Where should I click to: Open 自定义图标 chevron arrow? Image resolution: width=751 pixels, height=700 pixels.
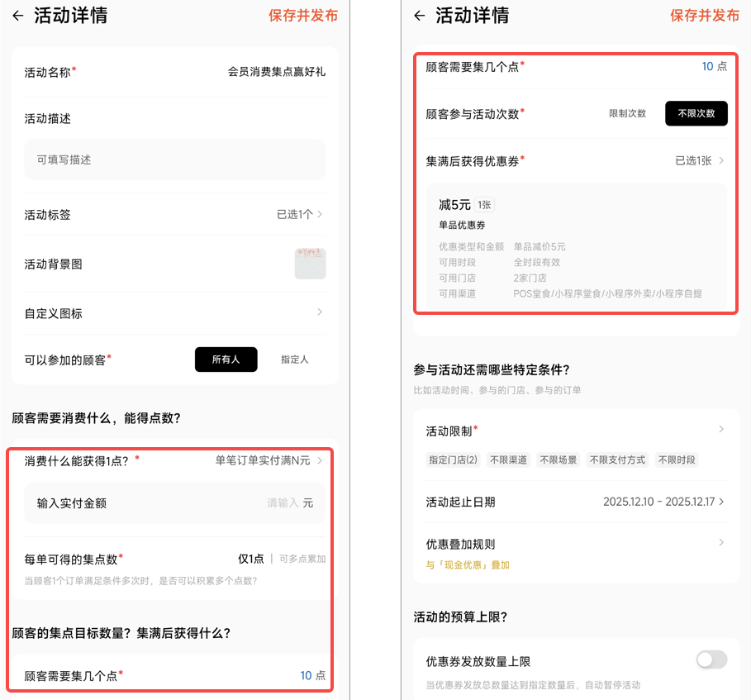[x=320, y=312]
